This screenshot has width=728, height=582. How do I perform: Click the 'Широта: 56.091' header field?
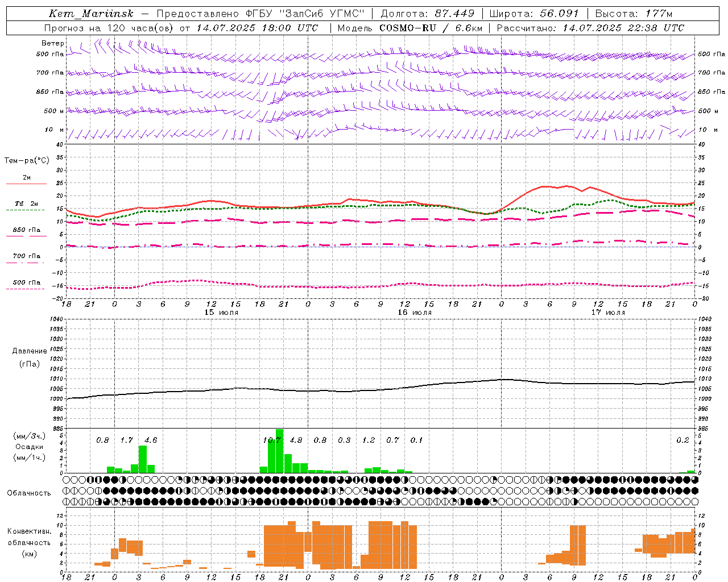tap(534, 14)
